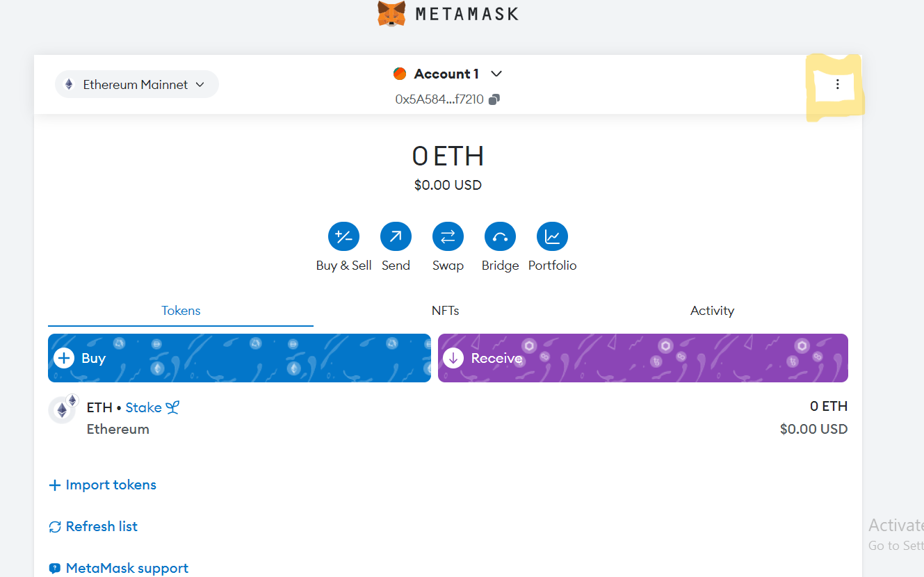Expand the Ethereum Mainnet network dropdown
Viewport: 924px width, 577px height.
coord(137,84)
